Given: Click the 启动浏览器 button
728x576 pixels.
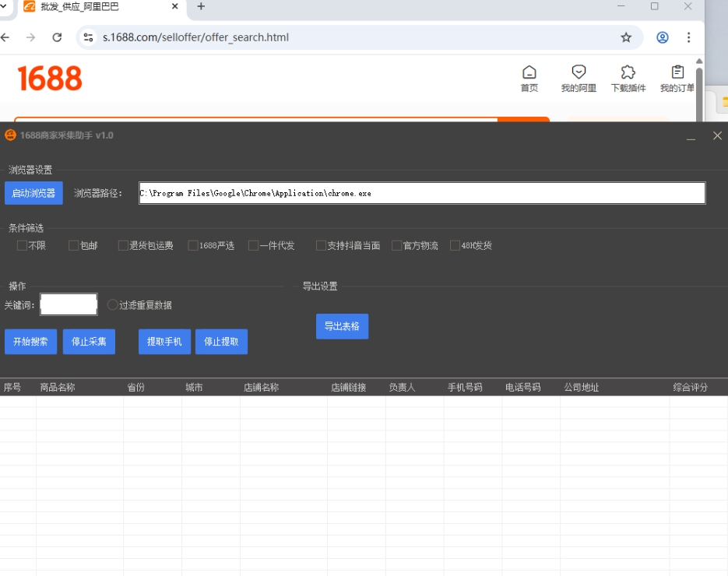Looking at the screenshot, I should pyautogui.click(x=33, y=193).
